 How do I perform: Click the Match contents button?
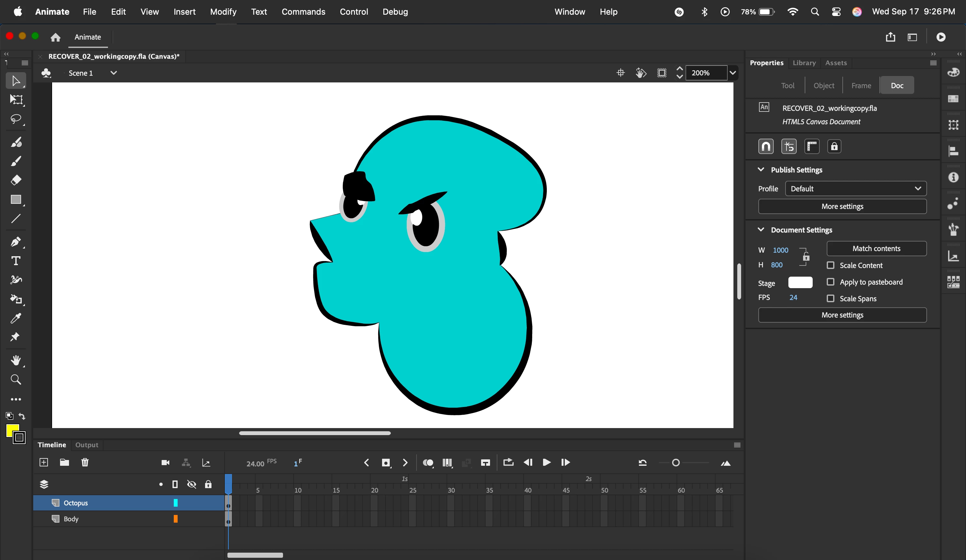click(876, 249)
